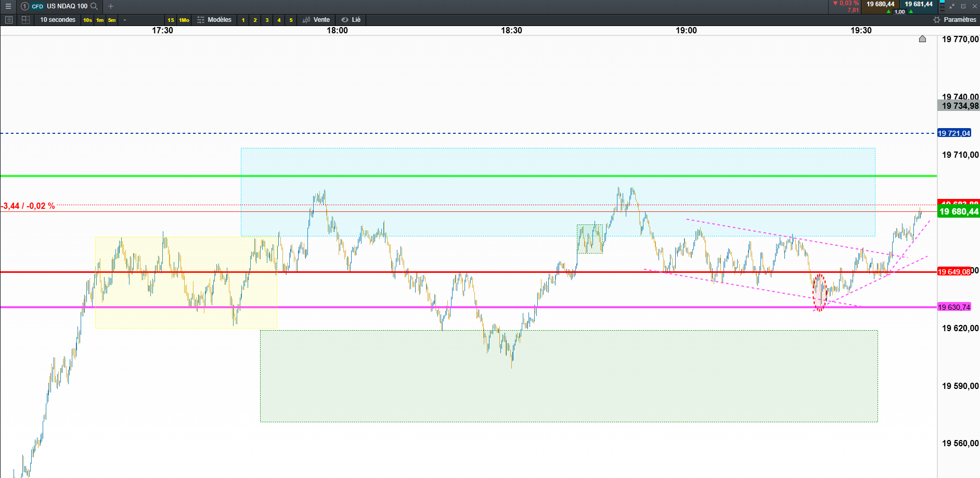The image size is (980, 478).
Task: Click the instrument search magnifier icon
Action: pos(94,6)
